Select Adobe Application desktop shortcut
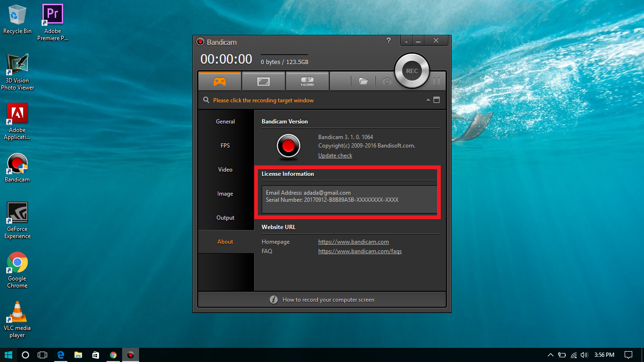Screen dimensions: 644x362 coord(17,121)
